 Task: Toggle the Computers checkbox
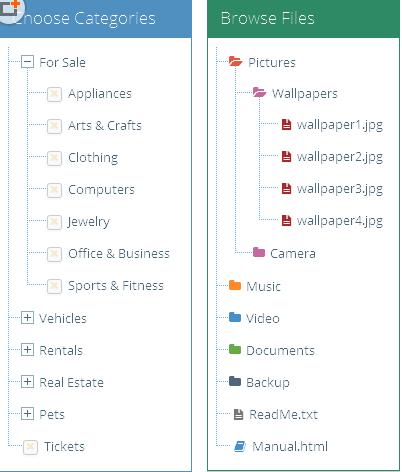tap(54, 190)
